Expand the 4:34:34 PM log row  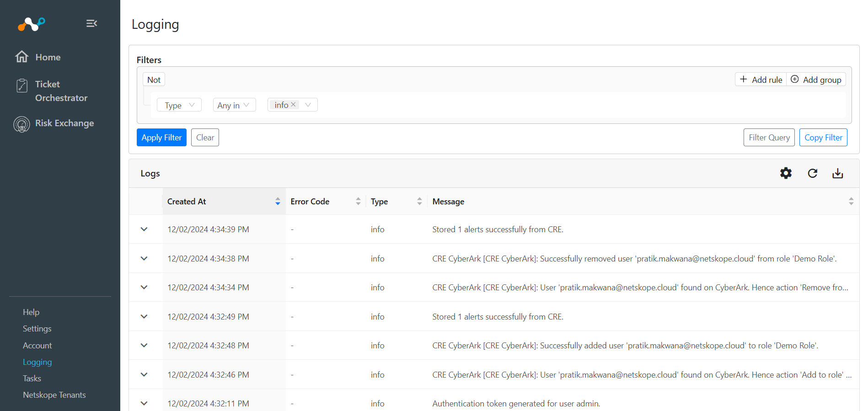(x=144, y=287)
